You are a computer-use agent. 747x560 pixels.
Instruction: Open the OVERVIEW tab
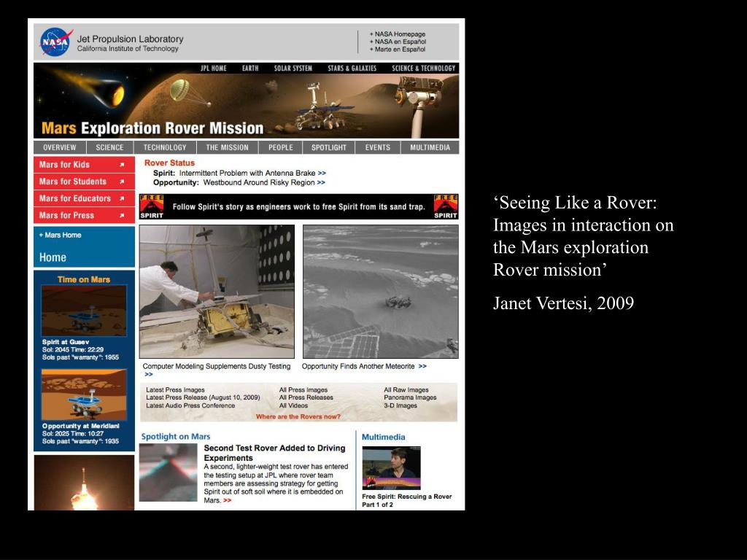coord(60,147)
